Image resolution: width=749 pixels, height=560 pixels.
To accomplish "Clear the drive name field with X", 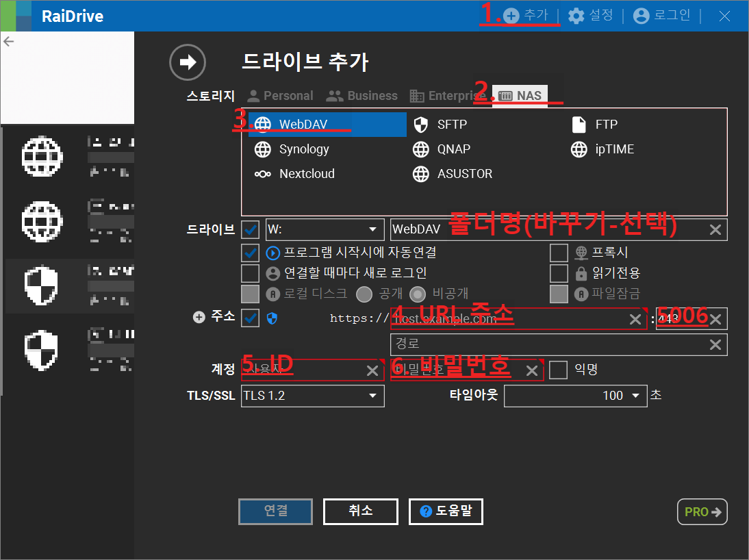I will coord(715,230).
